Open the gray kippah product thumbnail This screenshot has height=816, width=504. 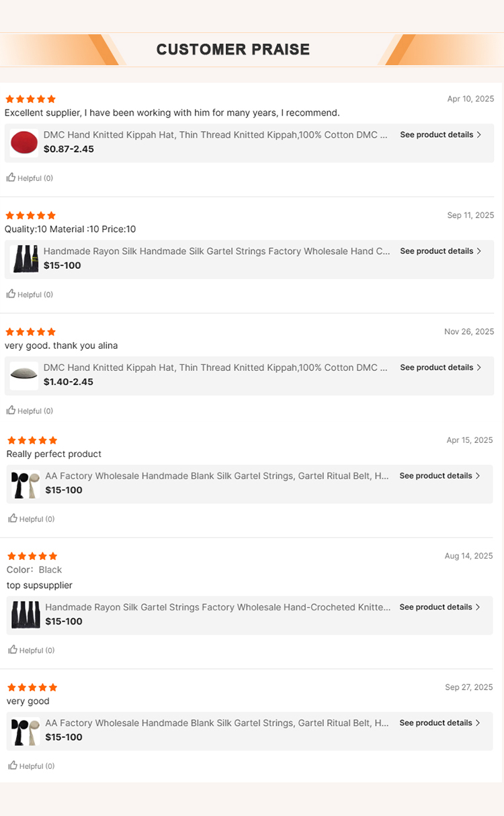24,375
